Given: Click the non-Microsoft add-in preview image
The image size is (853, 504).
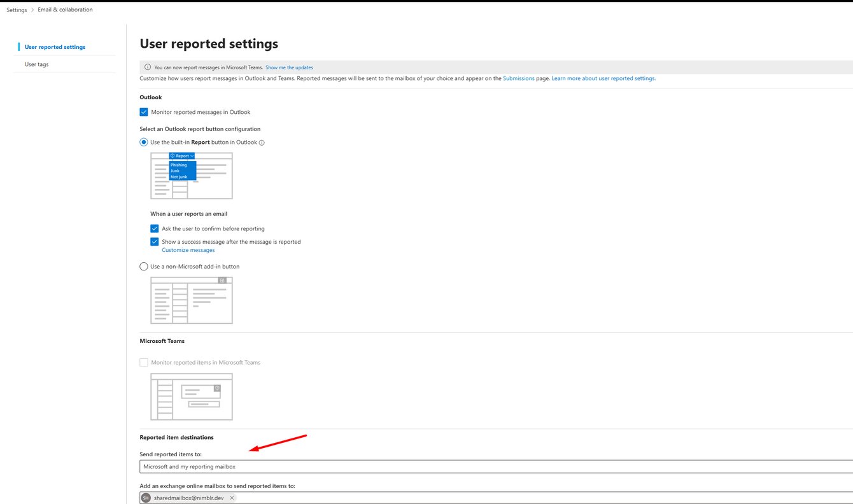Looking at the screenshot, I should [192, 300].
